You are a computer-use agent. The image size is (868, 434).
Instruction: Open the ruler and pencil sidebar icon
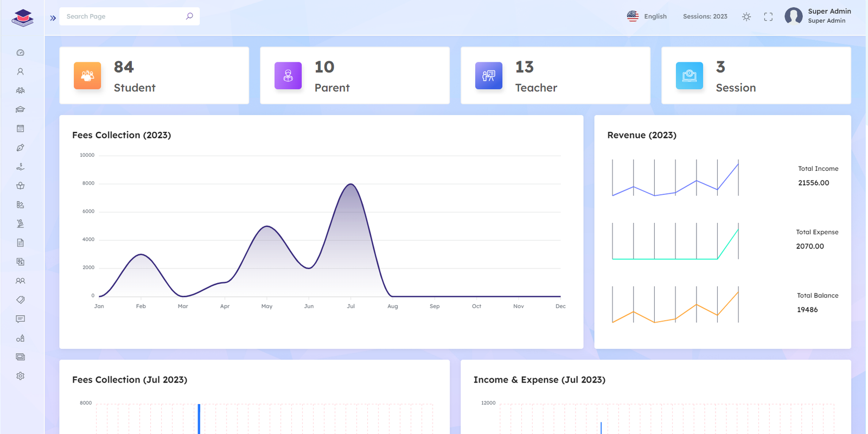pyautogui.click(x=21, y=205)
